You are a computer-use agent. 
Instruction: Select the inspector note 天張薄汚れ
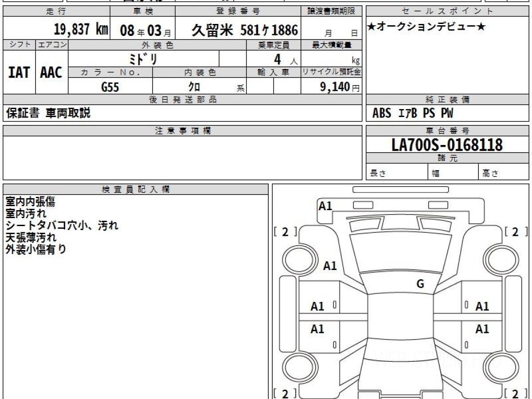31,237
